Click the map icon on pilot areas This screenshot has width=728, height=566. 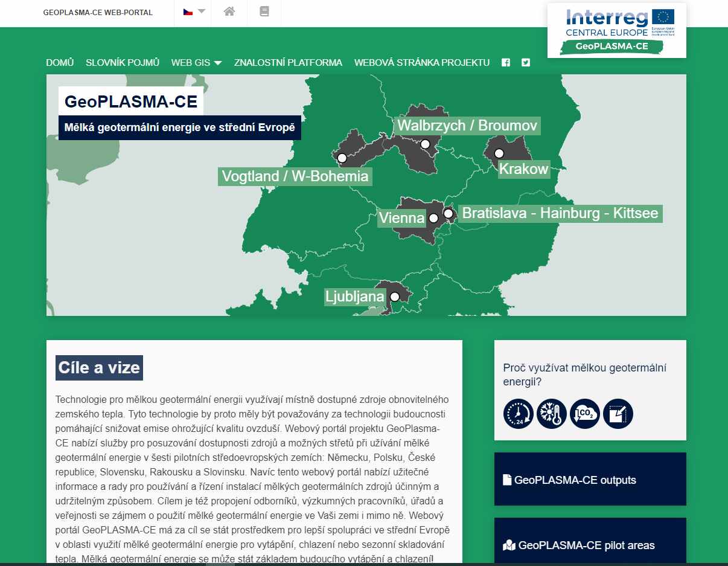509,545
